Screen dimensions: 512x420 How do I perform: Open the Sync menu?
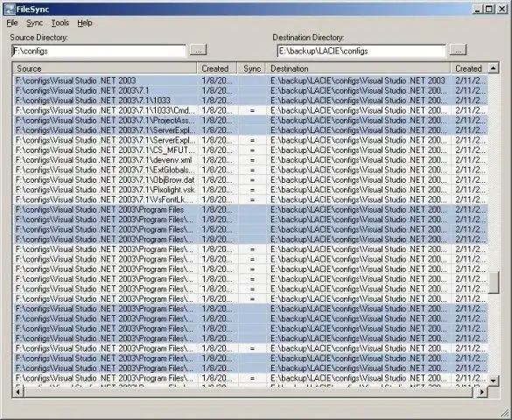coord(34,23)
